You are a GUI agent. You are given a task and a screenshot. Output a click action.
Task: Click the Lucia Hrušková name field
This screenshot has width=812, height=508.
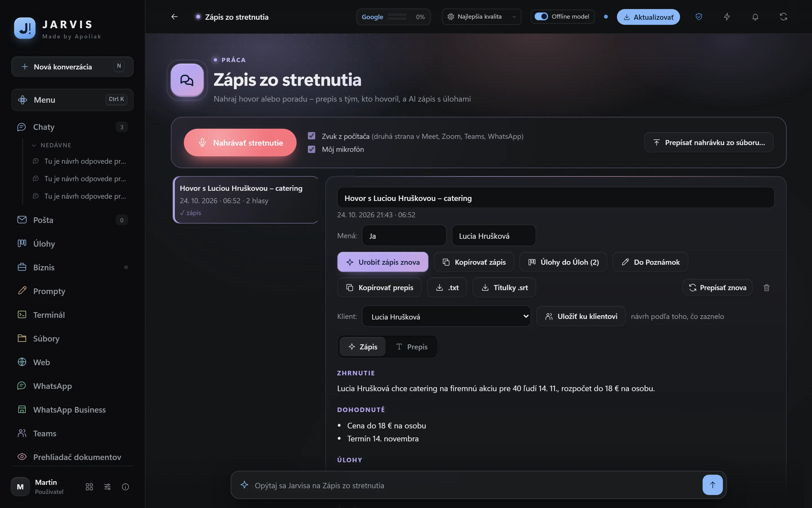[494, 236]
